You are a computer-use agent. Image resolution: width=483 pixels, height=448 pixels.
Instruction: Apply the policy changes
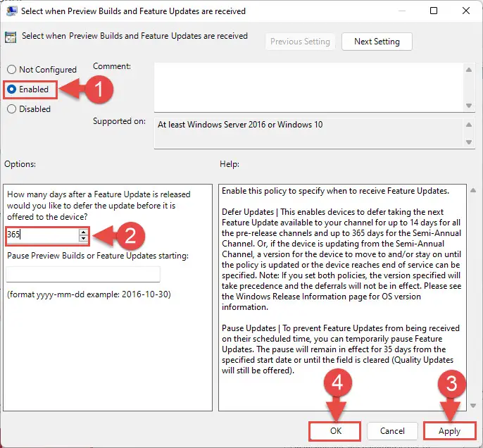449,430
